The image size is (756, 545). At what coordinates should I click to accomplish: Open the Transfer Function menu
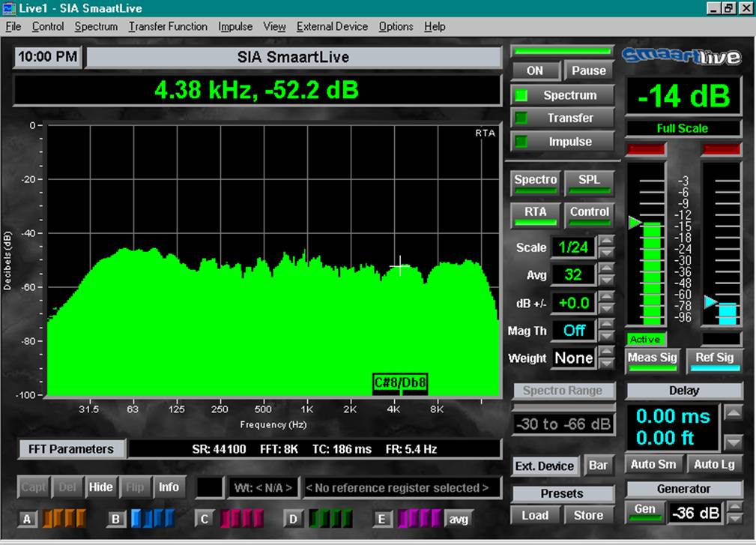(168, 26)
